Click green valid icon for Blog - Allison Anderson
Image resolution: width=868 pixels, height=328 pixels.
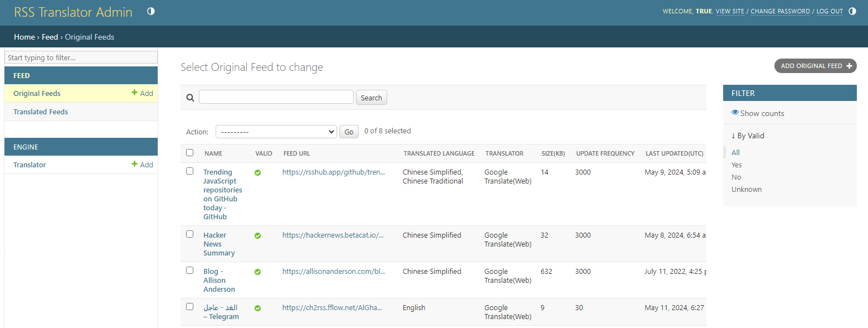(x=257, y=272)
